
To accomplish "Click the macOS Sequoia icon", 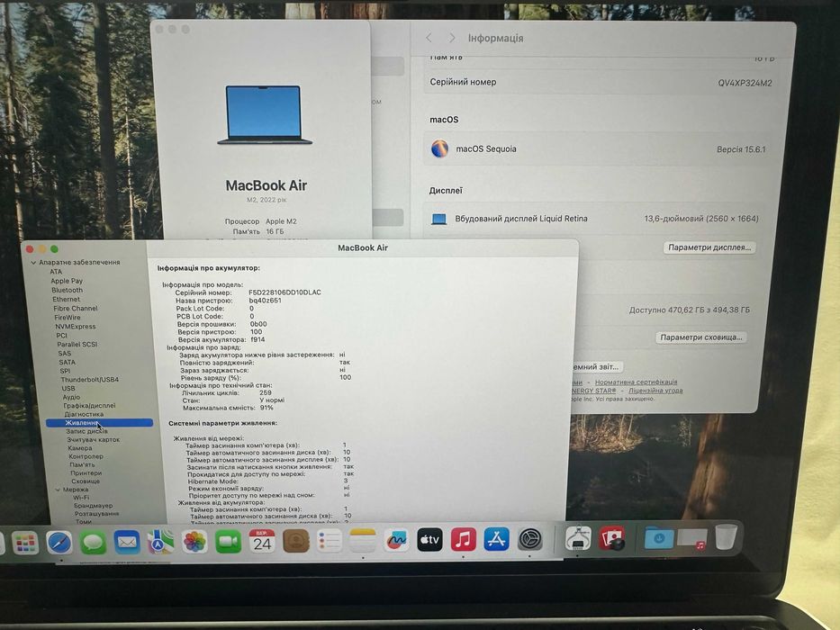I will click(x=440, y=148).
